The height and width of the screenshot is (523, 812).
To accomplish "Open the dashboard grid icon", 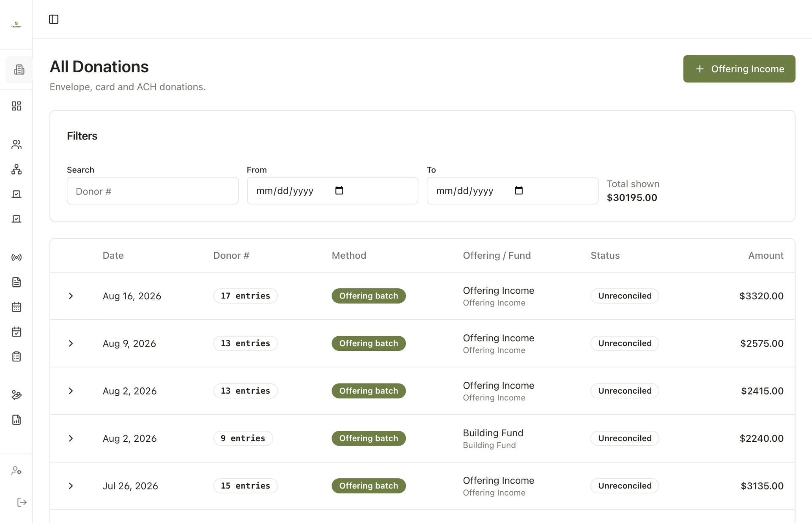I will pos(16,106).
